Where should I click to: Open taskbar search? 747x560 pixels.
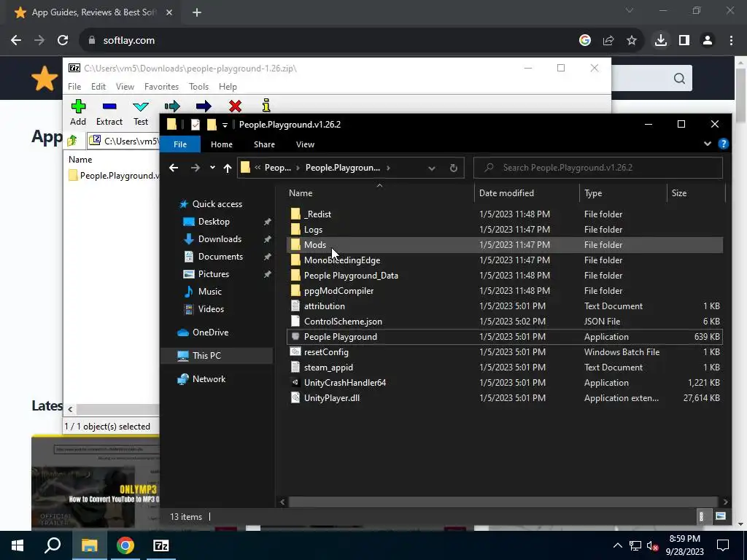(x=53, y=545)
